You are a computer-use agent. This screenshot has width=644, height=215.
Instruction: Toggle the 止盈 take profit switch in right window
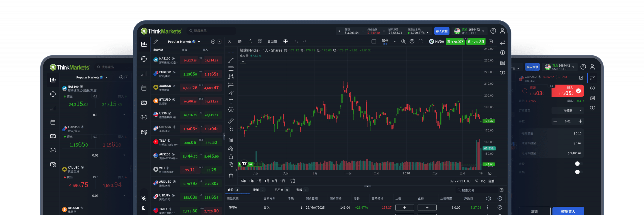click(x=579, y=164)
